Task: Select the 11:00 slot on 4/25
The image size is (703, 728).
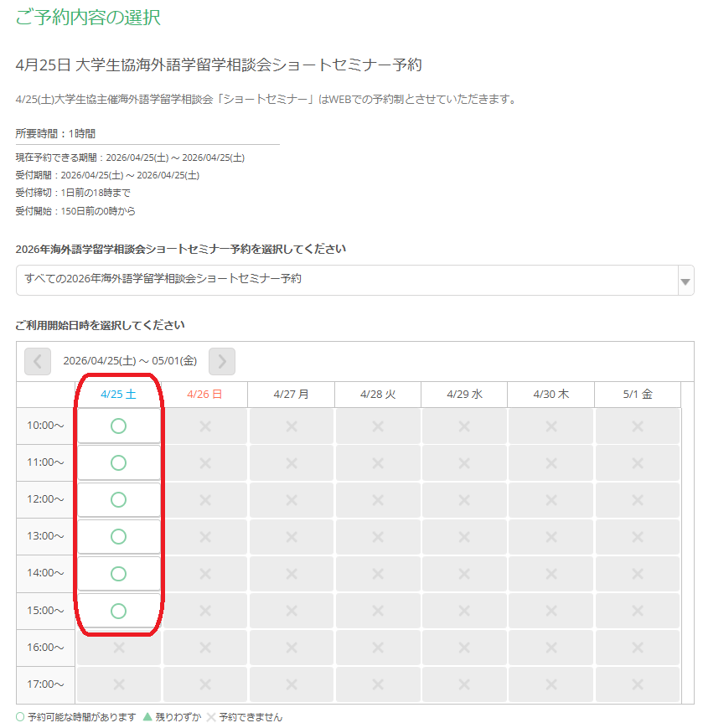Action: 118,462
